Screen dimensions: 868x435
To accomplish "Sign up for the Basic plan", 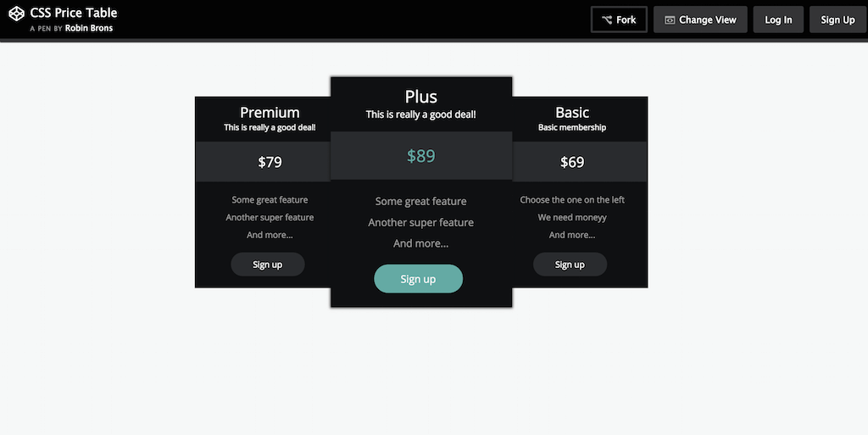I will [x=570, y=265].
